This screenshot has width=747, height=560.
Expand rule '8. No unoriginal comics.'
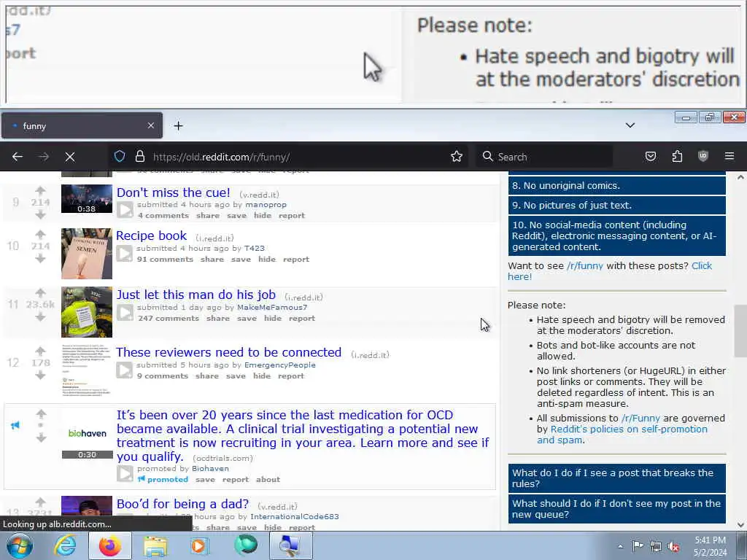617,185
